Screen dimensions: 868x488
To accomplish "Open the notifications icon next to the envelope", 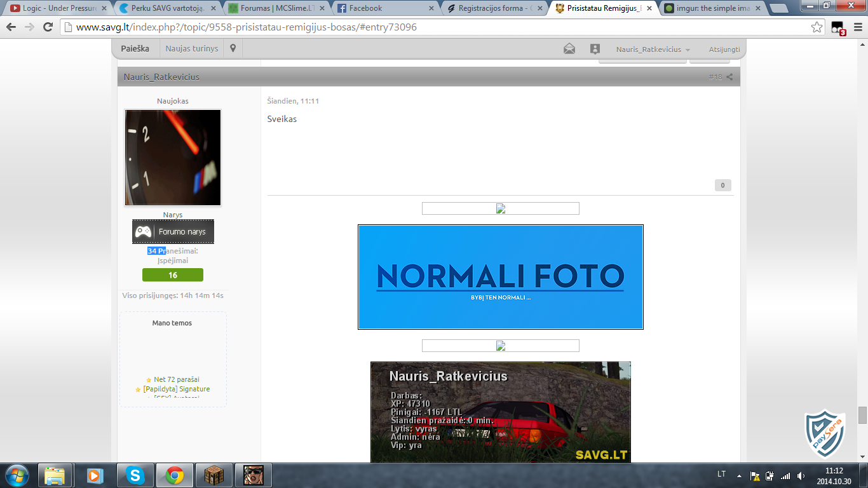I will 595,49.
